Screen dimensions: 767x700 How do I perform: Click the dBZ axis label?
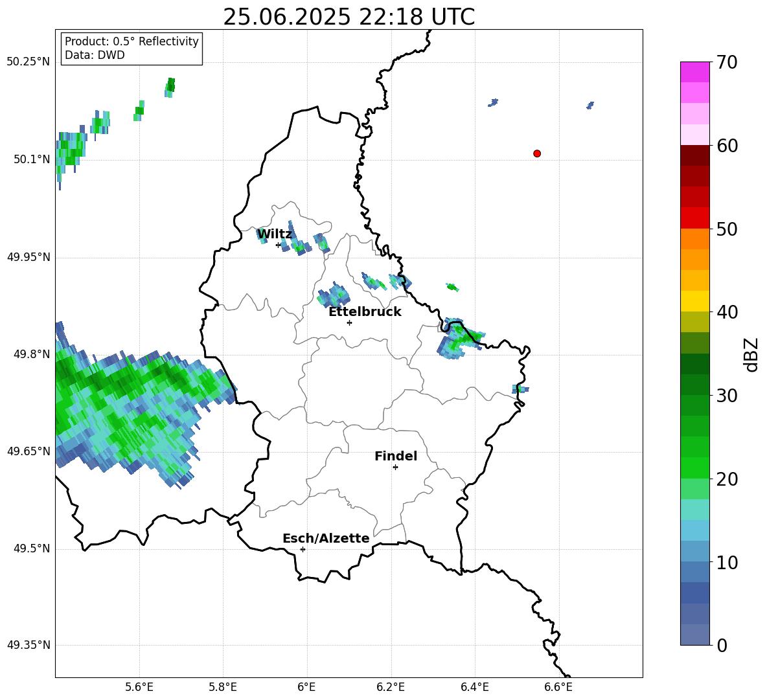751,354
